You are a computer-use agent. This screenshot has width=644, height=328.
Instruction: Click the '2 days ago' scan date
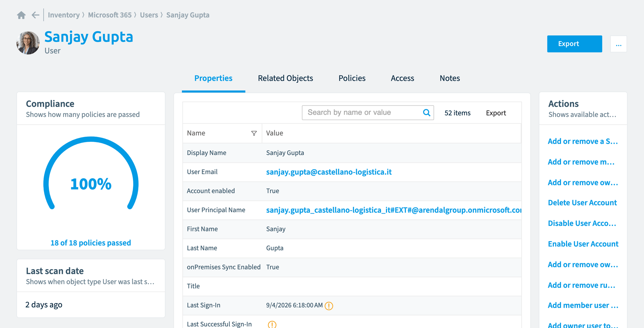tap(44, 305)
